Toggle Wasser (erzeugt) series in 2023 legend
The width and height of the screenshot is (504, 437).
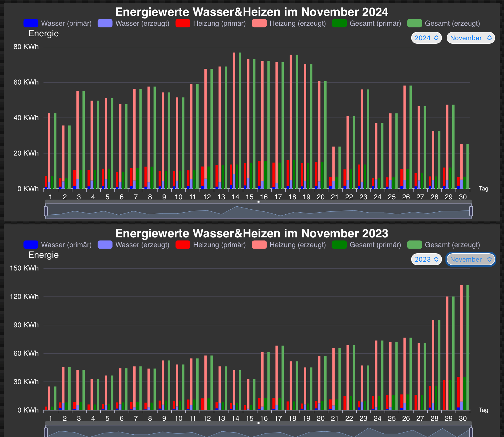pos(134,245)
